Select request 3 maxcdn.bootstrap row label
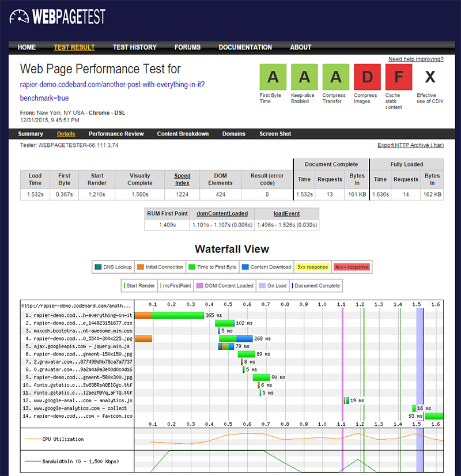The image size is (461, 476). (x=79, y=331)
